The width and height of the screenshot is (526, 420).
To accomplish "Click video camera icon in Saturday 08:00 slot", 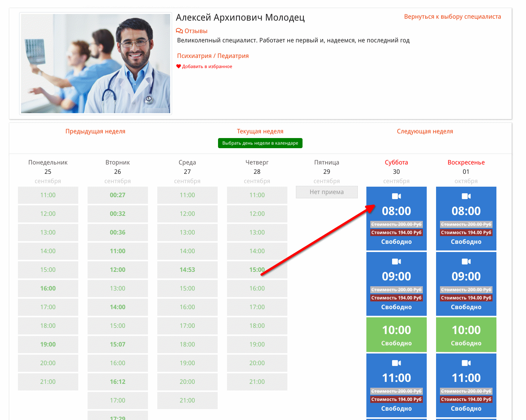I will tap(396, 196).
